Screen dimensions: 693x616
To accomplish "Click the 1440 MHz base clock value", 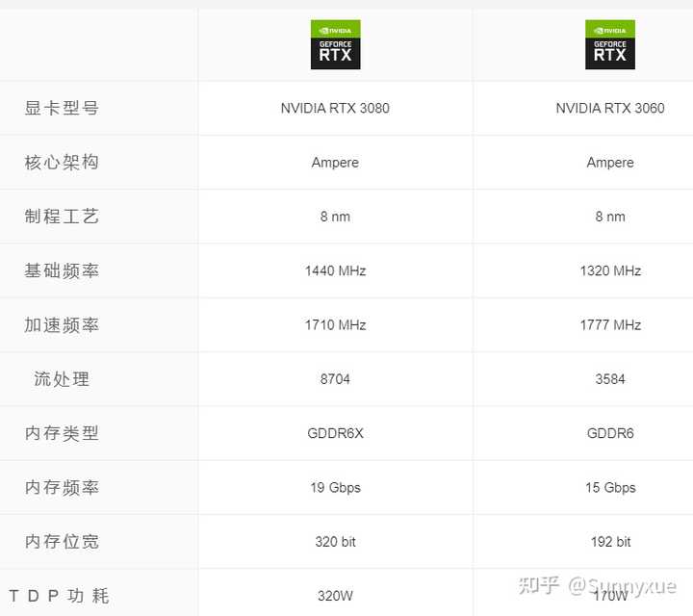I will click(x=335, y=270).
